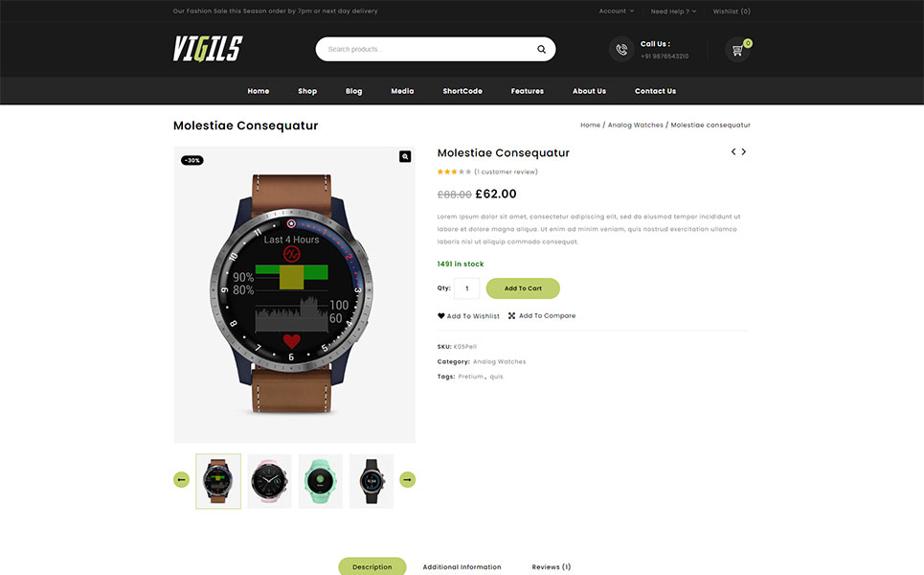
Task: Expand the Need Help dropdown
Action: pos(673,11)
